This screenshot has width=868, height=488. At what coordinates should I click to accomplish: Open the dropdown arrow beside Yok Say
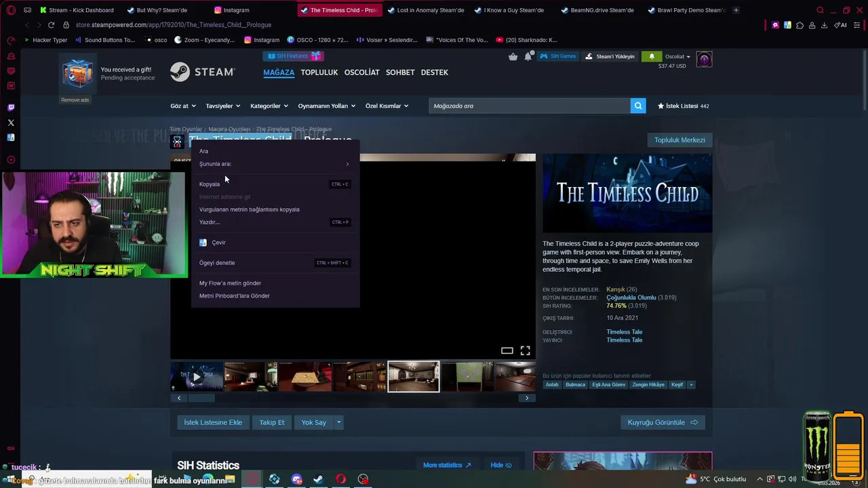pos(338,422)
